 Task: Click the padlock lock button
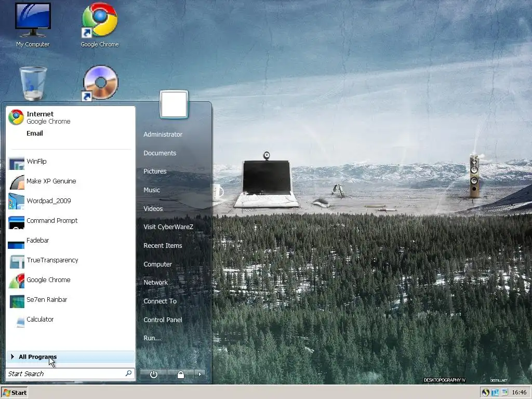pyautogui.click(x=180, y=374)
